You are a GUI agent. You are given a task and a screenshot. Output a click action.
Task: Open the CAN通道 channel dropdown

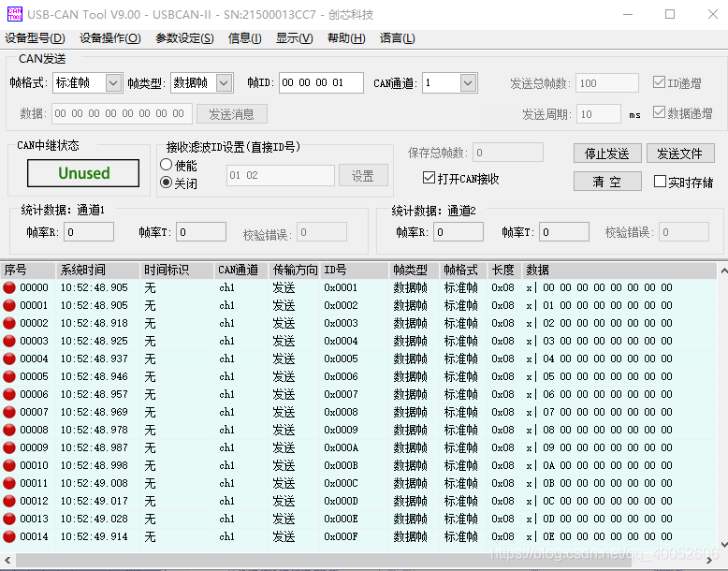tap(468, 83)
